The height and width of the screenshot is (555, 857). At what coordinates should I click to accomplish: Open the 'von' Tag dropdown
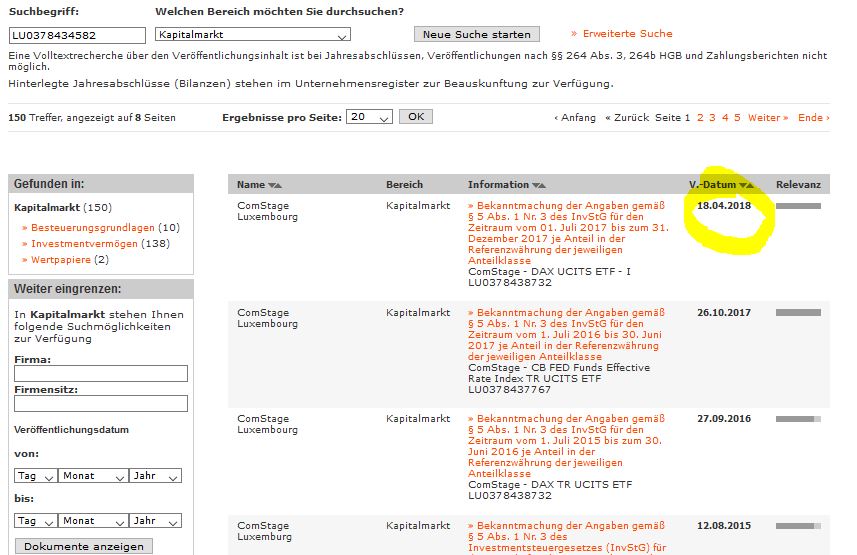(x=36, y=476)
